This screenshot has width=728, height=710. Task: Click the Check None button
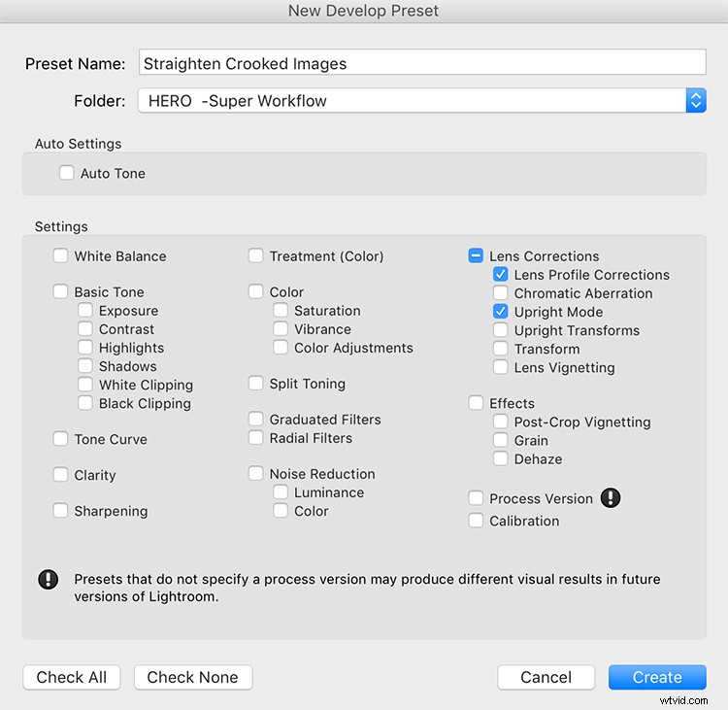(x=193, y=677)
